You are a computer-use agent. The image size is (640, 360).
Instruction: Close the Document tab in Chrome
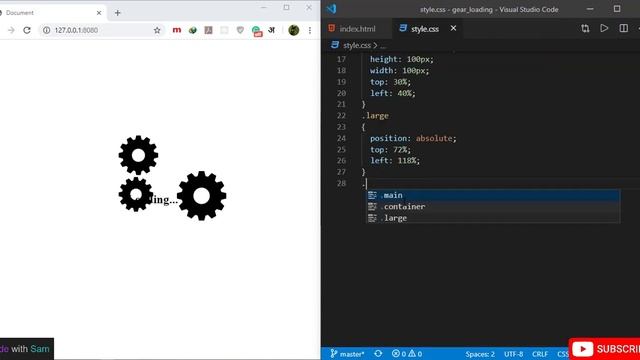(x=99, y=13)
